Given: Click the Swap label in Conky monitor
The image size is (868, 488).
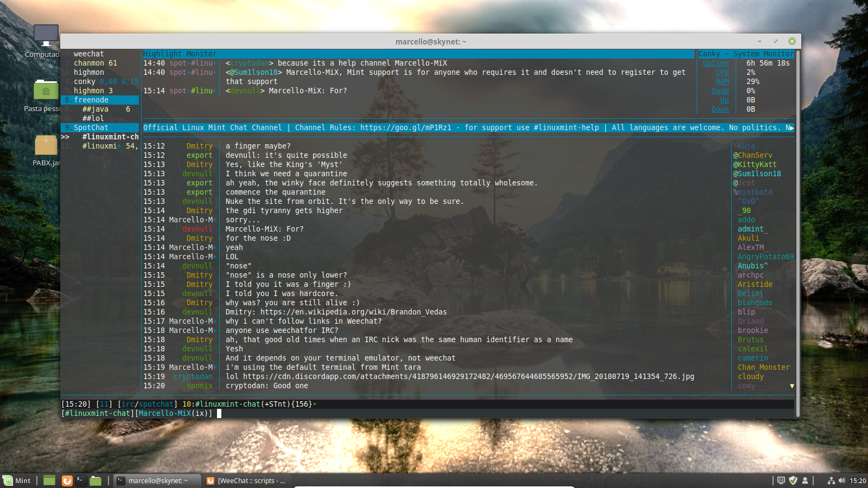Looking at the screenshot, I should click(x=720, y=91).
